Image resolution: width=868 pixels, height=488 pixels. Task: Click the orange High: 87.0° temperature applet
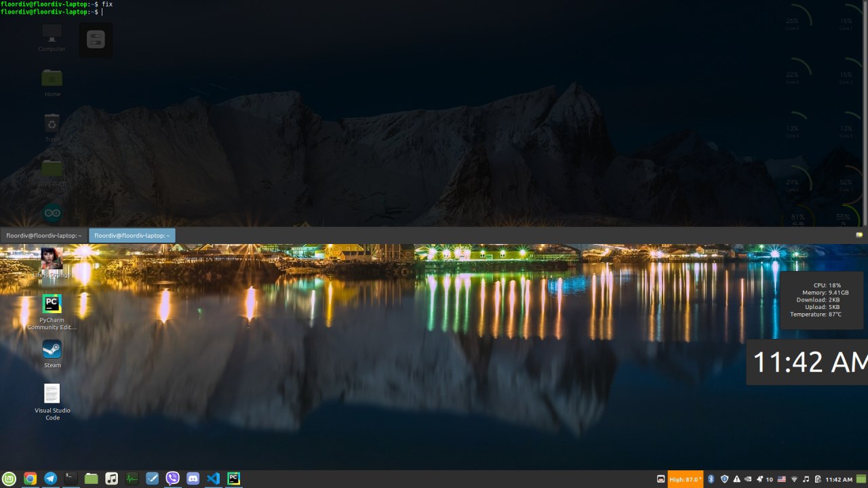685,479
